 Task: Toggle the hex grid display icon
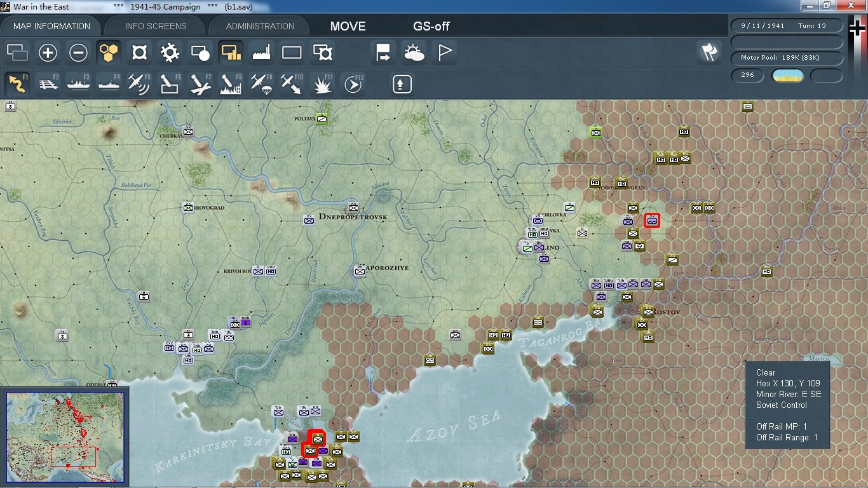coord(109,53)
